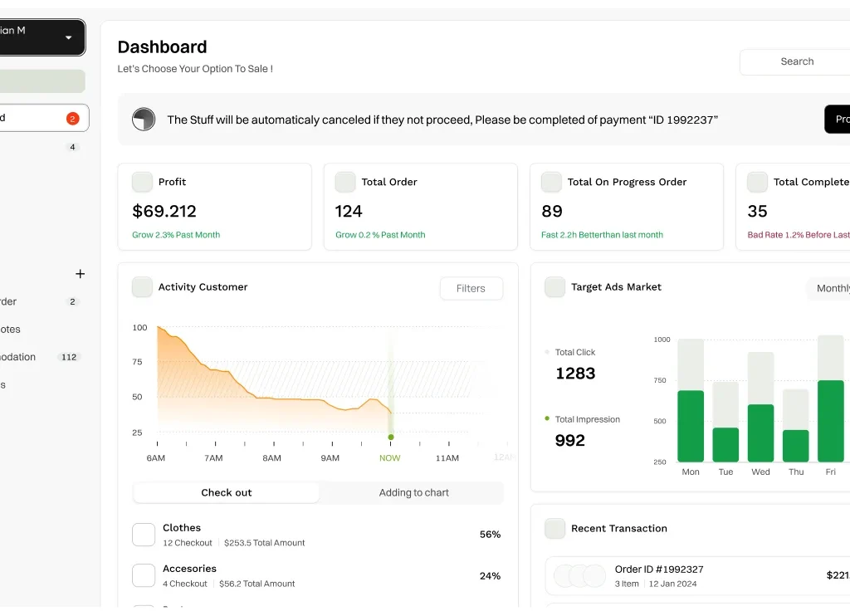Click the Total Click grey legend dot
The height and width of the screenshot is (616, 850).
coord(547,352)
